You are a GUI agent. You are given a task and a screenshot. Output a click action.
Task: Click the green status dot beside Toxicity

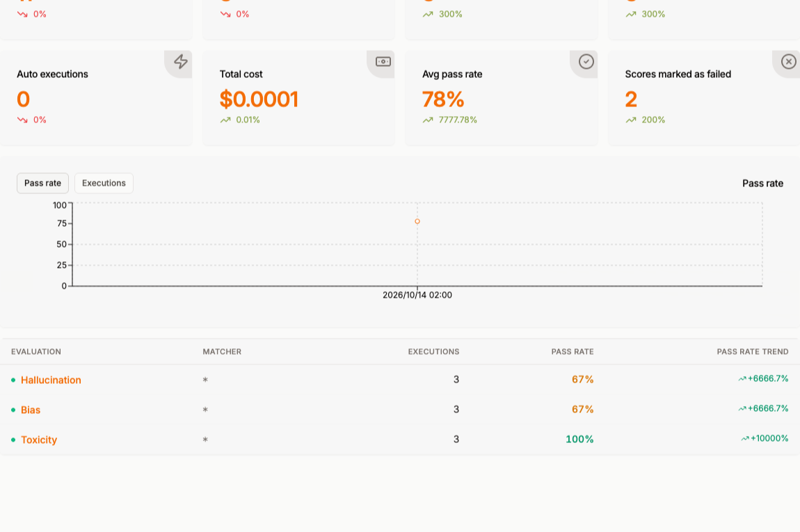tap(13, 440)
